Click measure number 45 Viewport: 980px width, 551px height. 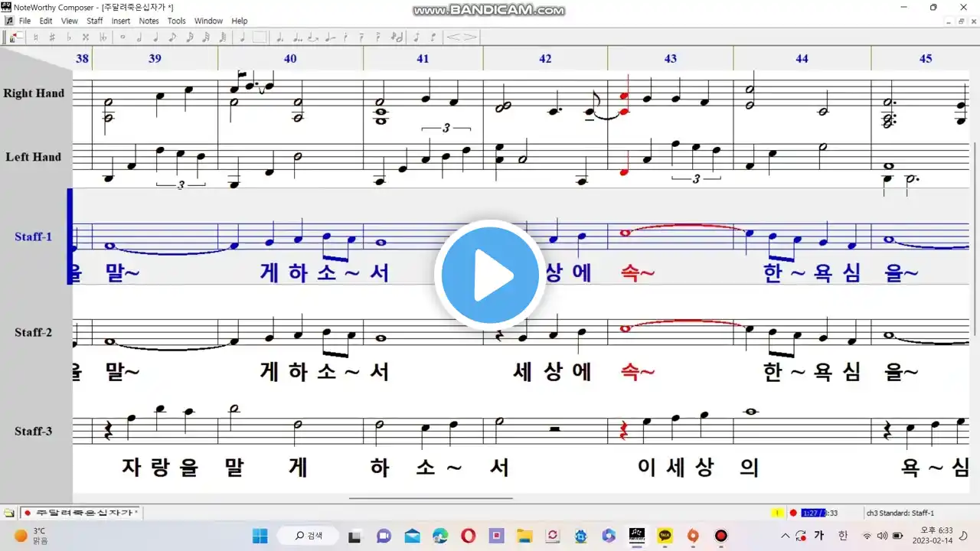click(926, 58)
